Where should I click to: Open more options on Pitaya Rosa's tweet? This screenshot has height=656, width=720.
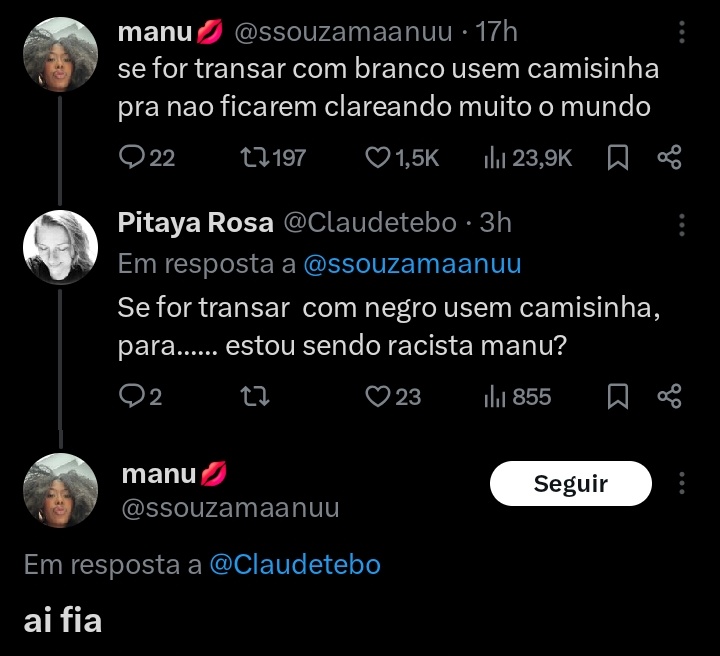682,225
